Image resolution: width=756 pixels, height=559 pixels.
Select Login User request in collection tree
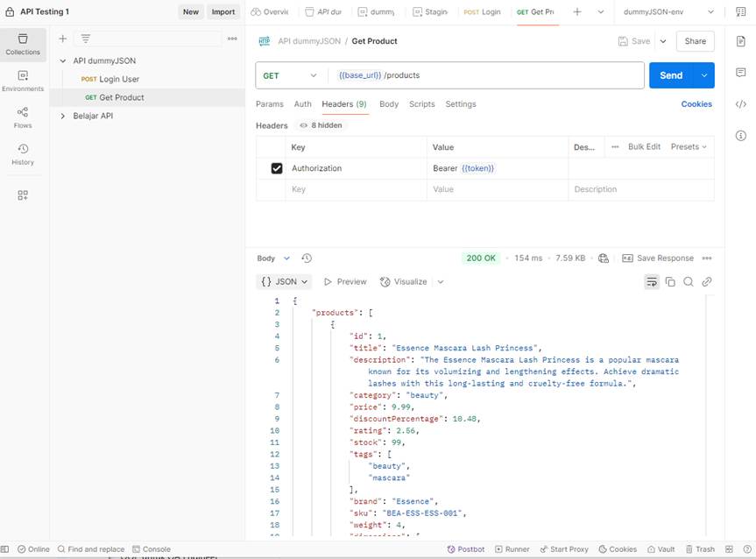click(x=118, y=79)
